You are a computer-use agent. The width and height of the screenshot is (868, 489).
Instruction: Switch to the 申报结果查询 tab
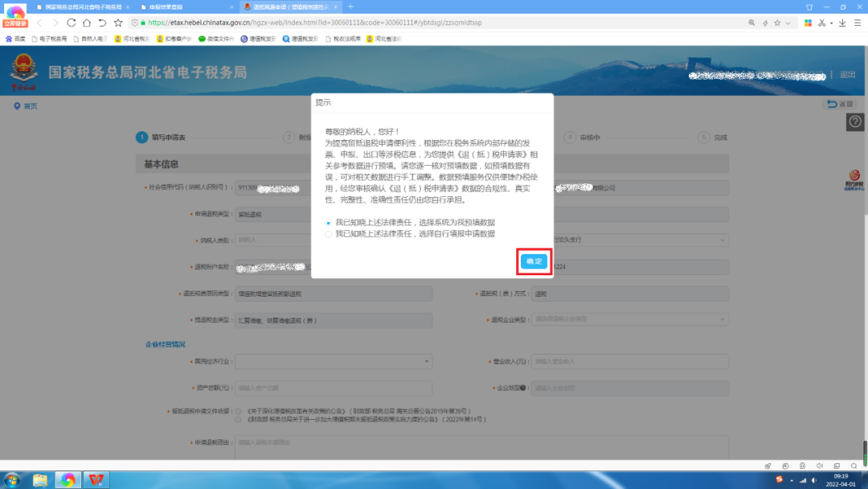186,7
